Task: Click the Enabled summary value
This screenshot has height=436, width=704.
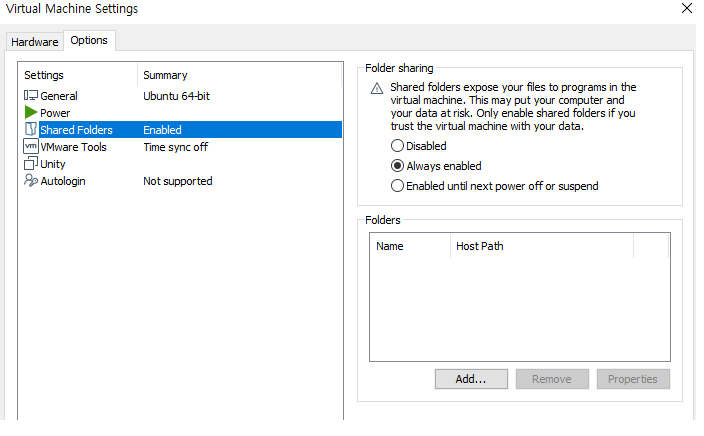Action: 163,130
